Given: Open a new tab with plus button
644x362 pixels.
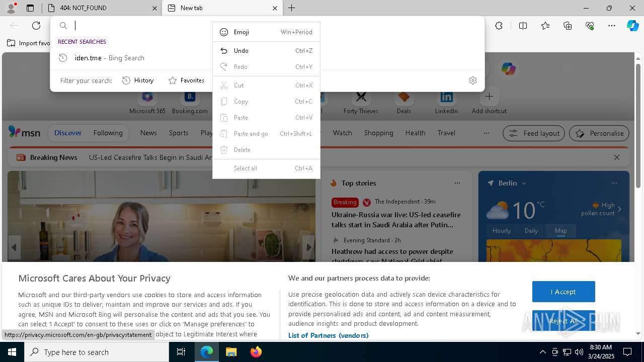Looking at the screenshot, I should 292,8.
